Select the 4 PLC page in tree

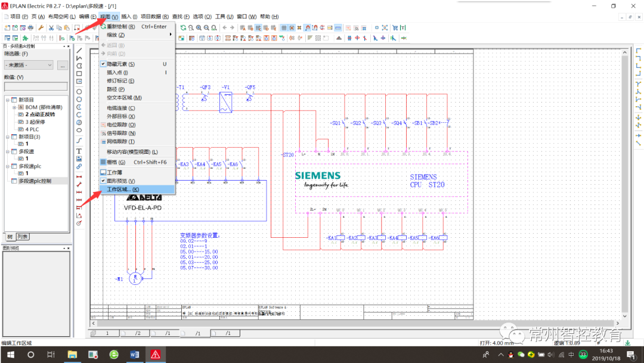(x=32, y=129)
